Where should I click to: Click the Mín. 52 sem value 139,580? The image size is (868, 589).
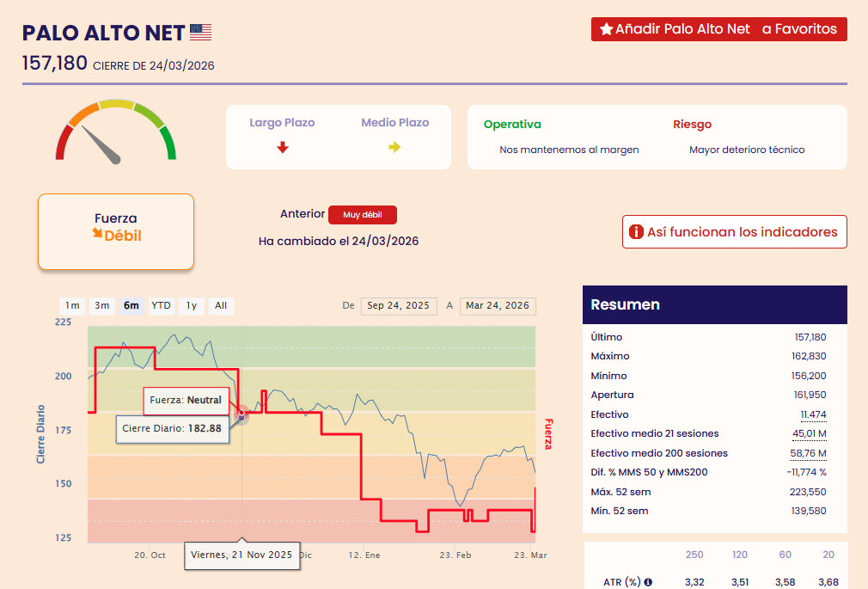[808, 511]
